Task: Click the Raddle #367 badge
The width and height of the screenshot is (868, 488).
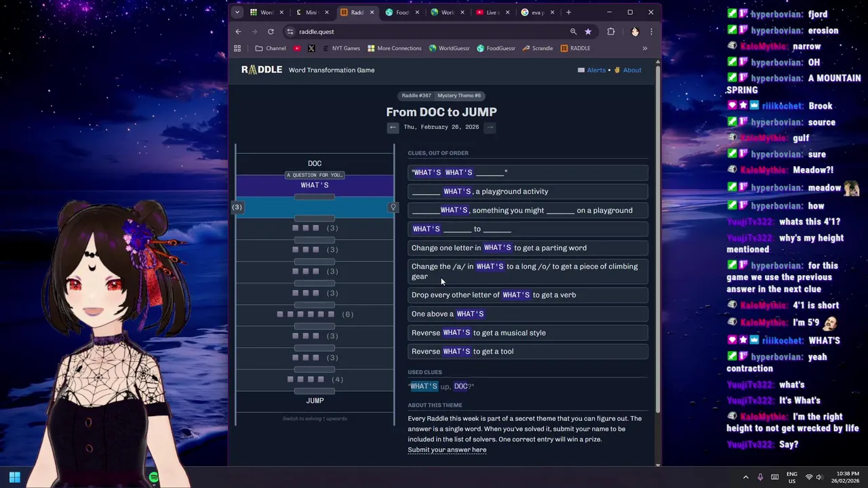Action: pyautogui.click(x=416, y=96)
